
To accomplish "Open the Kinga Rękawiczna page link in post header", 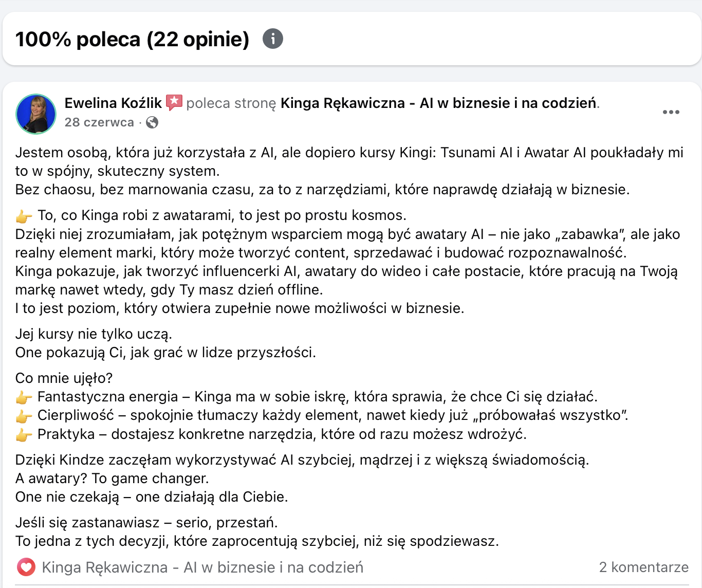I will pyautogui.click(x=438, y=103).
